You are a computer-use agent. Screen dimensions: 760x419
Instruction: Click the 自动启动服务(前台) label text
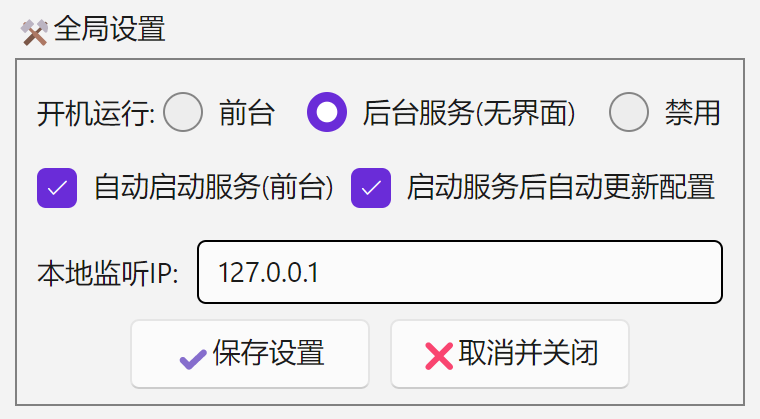213,188
